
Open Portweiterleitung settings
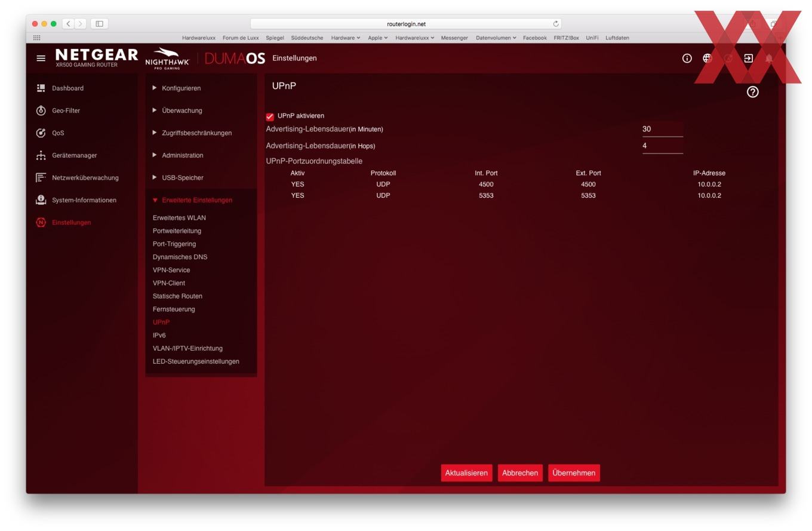[x=177, y=231]
